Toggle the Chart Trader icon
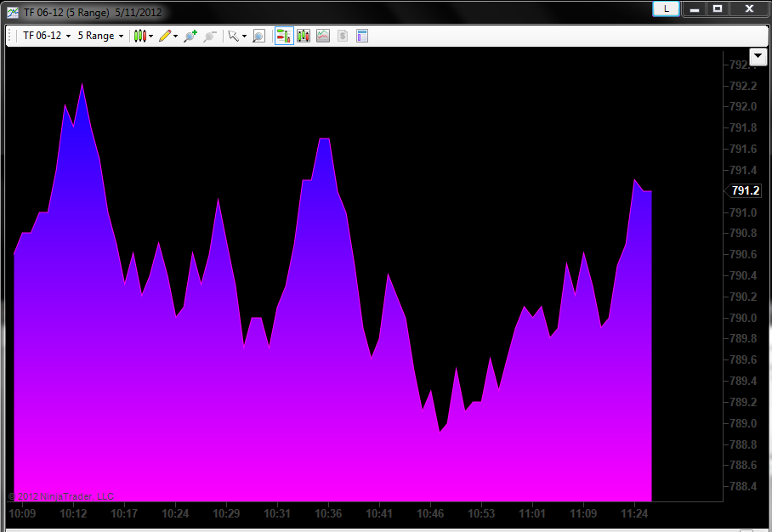 [x=284, y=36]
